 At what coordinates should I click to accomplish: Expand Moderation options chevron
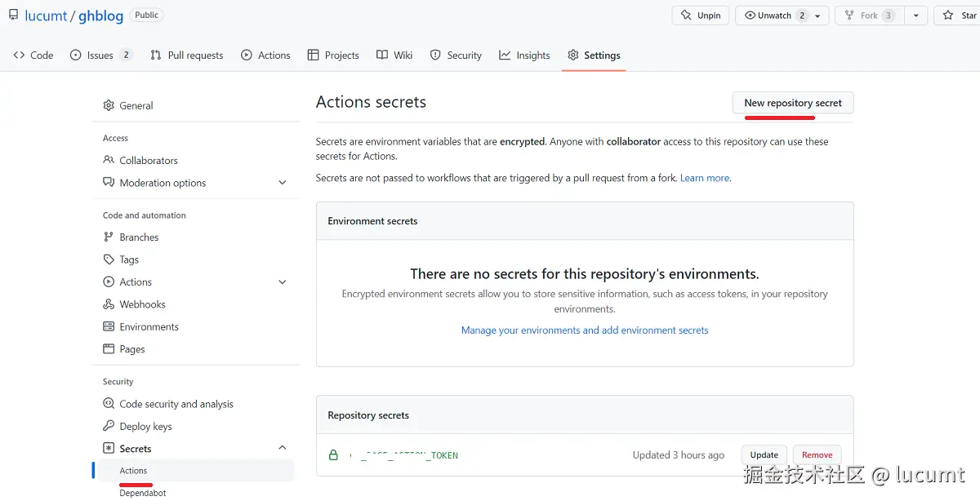283,183
